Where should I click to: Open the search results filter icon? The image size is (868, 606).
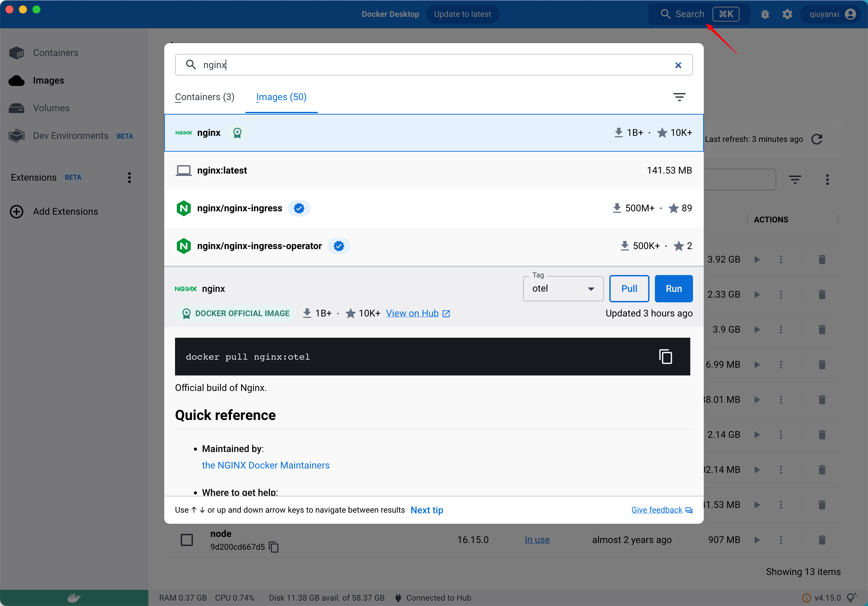tap(679, 97)
